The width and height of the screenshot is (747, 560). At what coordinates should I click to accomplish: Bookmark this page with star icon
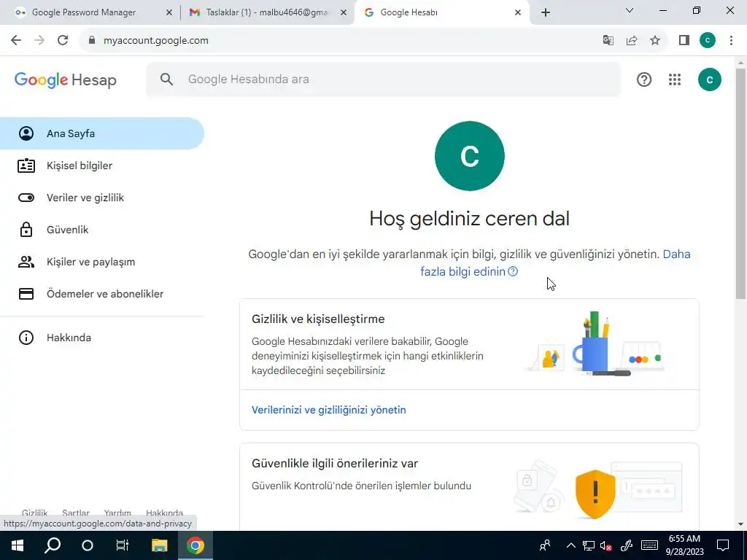coord(655,41)
